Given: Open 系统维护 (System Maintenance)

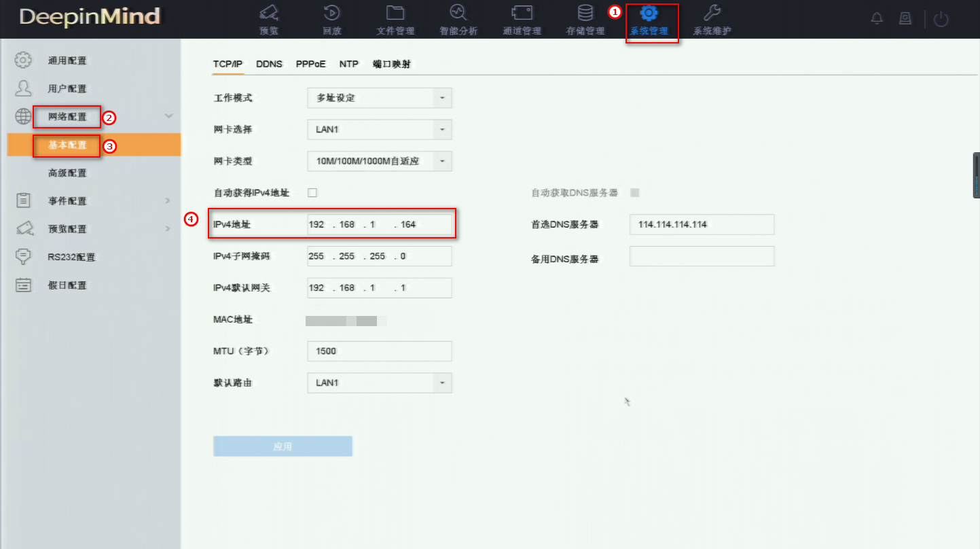Looking at the screenshot, I should (712, 18).
